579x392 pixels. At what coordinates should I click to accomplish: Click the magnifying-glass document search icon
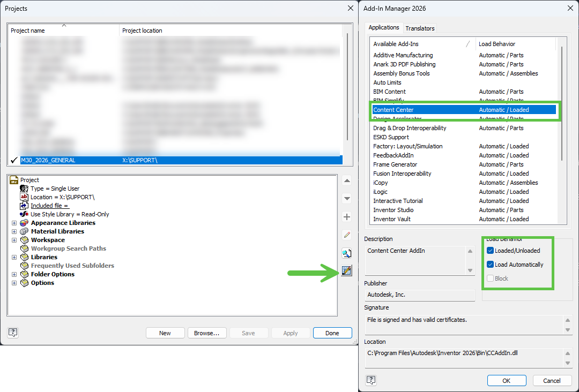tap(347, 253)
